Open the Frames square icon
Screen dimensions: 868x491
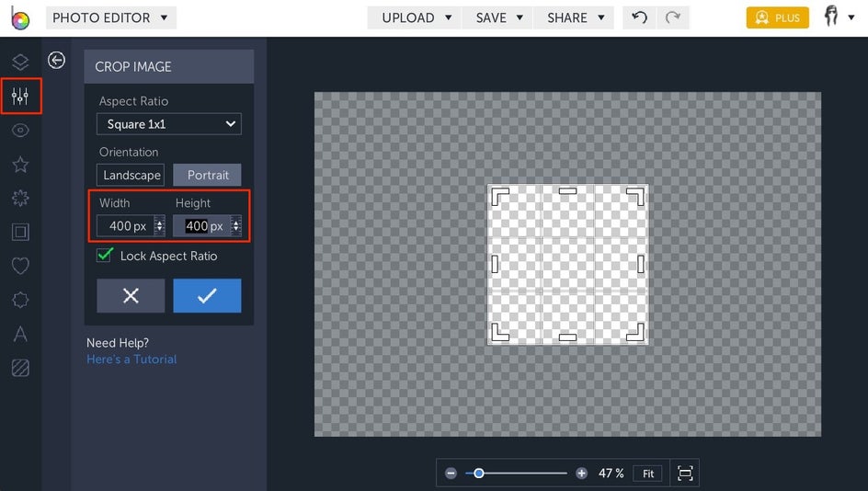coord(20,232)
